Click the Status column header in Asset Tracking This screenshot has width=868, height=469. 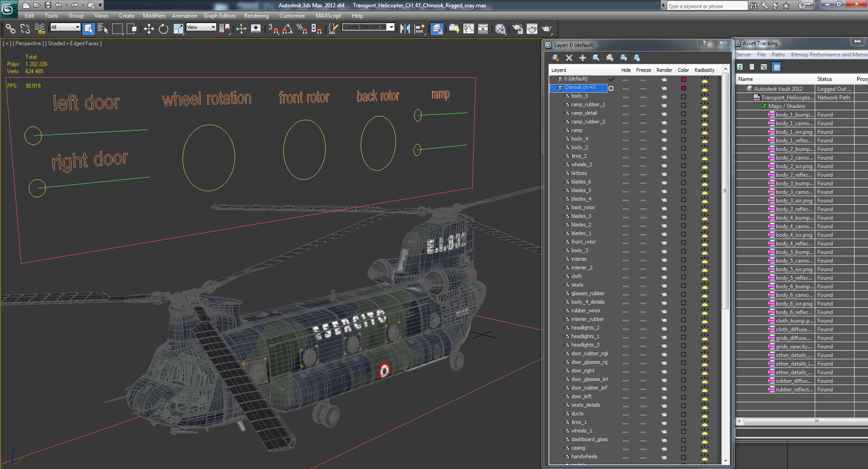coord(835,79)
